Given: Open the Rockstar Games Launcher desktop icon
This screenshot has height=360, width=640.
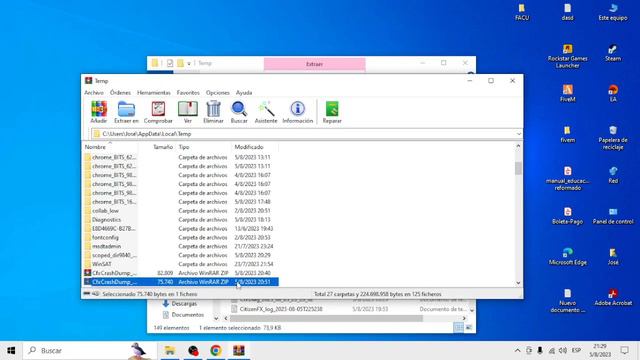Looking at the screenshot, I should click(567, 56).
